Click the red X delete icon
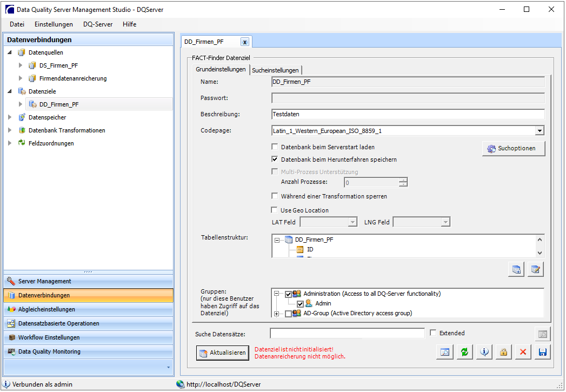The height and width of the screenshot is (392, 566). coord(523,353)
